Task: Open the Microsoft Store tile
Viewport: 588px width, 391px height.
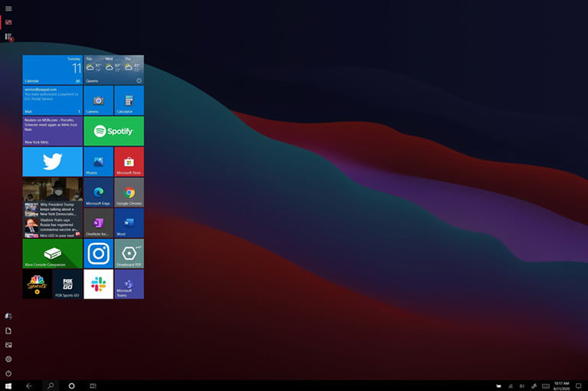Action: pos(129,162)
